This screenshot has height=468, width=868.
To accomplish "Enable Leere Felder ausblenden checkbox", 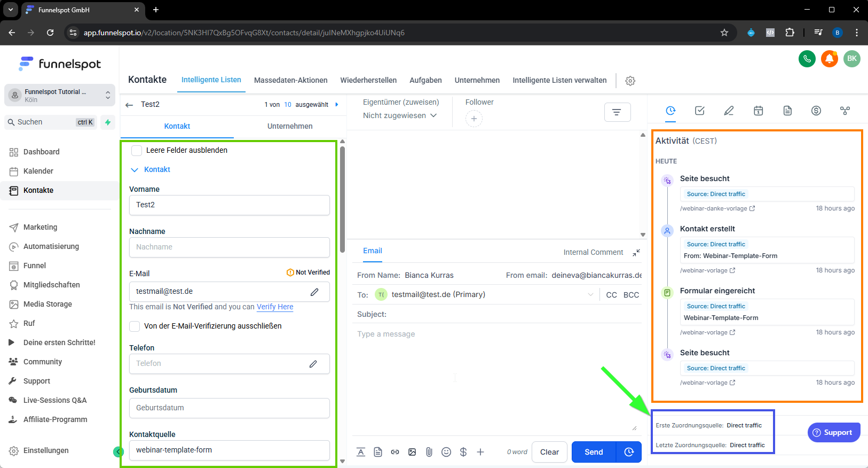I will point(137,151).
